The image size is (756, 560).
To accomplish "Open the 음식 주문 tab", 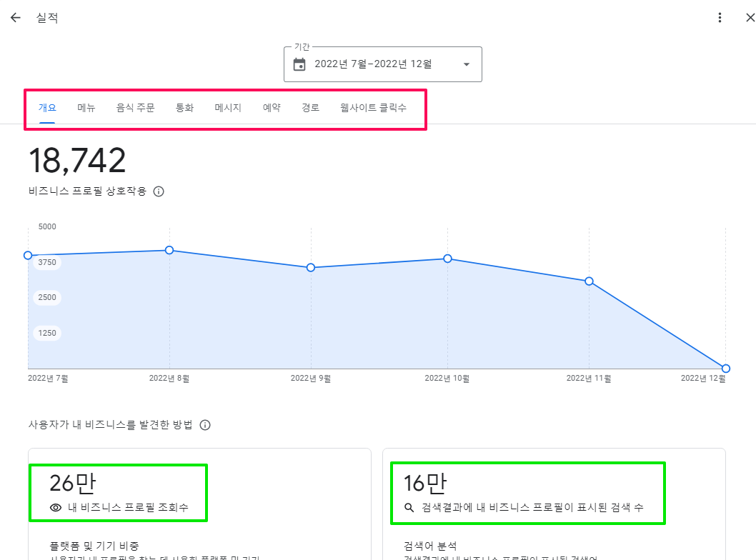I will pyautogui.click(x=135, y=109).
